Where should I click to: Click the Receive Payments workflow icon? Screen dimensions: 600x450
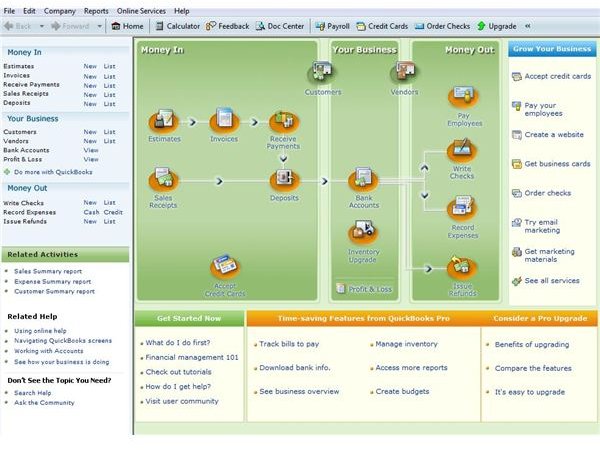(x=284, y=121)
